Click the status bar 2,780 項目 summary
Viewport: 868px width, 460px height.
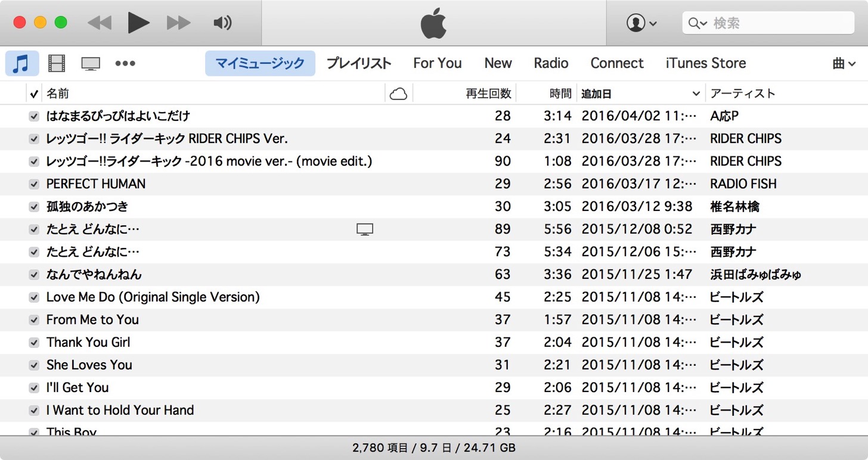click(x=434, y=447)
